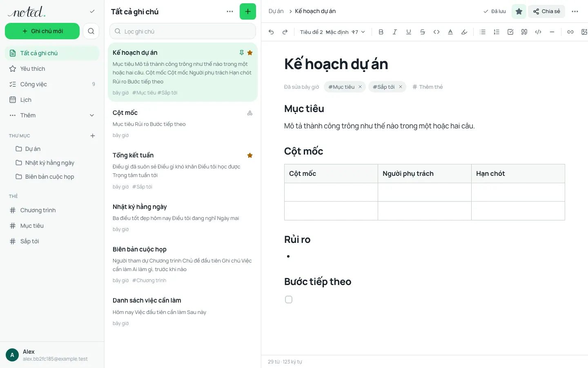Remove the #Sắp tới tag
Screen dimensions: 588x368
tap(401, 87)
